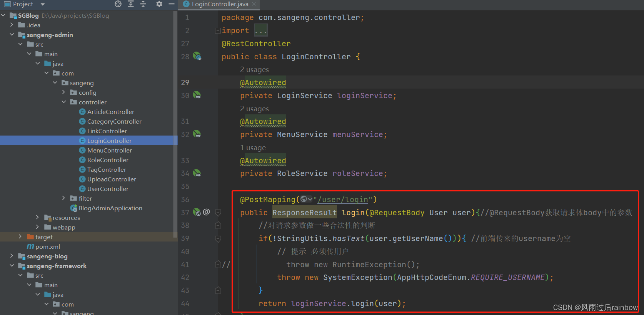The height and width of the screenshot is (315, 644).
Task: Click the @RestController annotation
Action: point(256,44)
